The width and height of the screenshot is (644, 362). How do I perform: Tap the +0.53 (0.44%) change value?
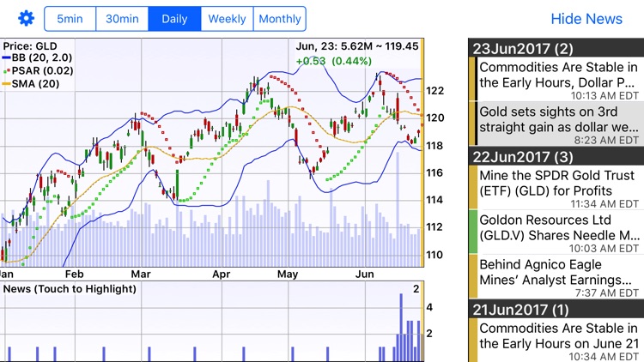(333, 61)
